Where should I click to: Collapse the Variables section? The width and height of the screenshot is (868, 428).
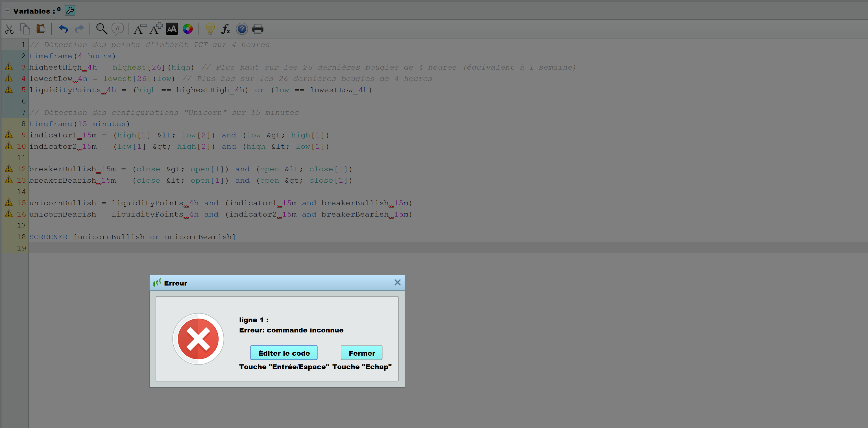point(7,11)
